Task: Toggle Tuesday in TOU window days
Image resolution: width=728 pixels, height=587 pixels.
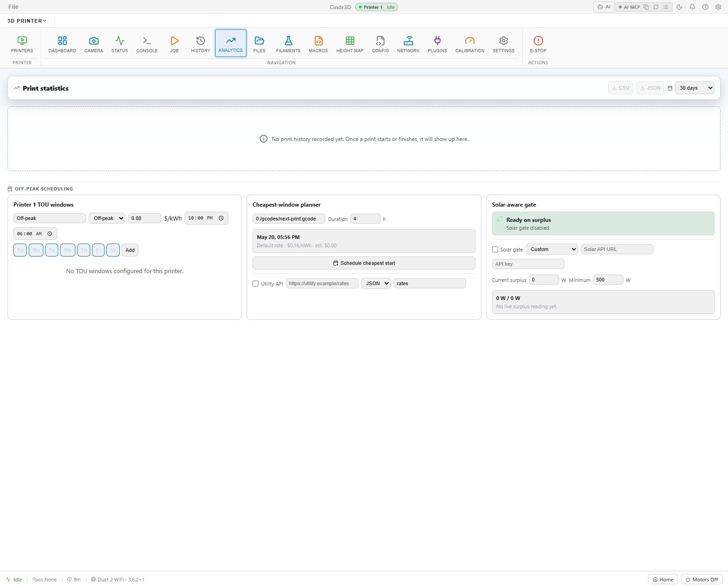Action: pyautogui.click(x=52, y=250)
